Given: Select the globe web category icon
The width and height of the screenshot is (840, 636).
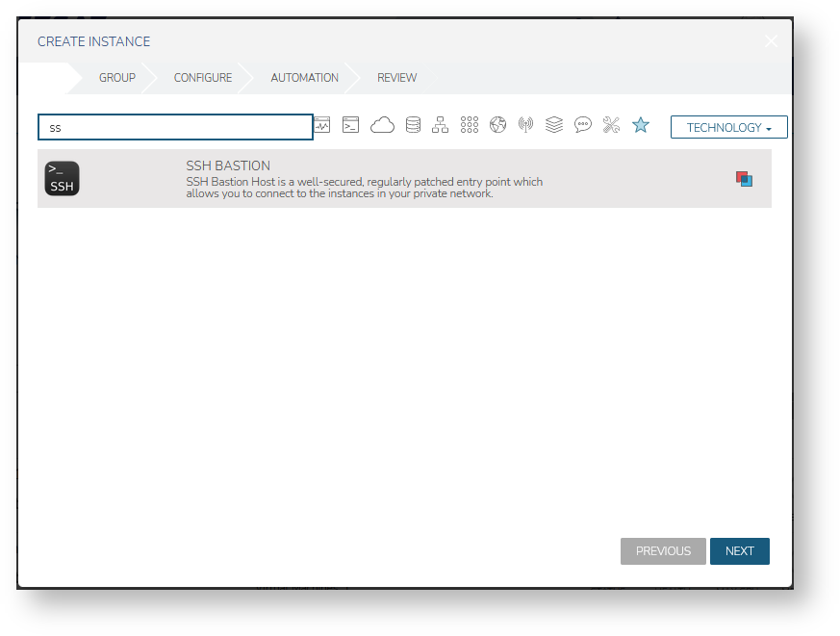Looking at the screenshot, I should [x=497, y=125].
